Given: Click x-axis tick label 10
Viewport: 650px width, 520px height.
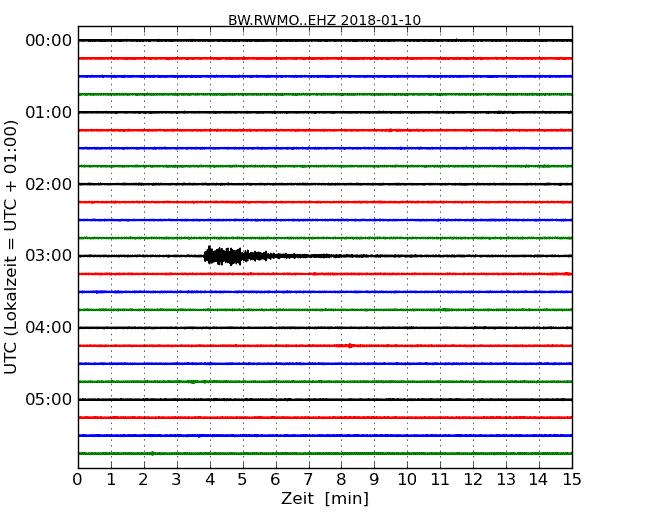Looking at the screenshot, I should (x=407, y=480).
